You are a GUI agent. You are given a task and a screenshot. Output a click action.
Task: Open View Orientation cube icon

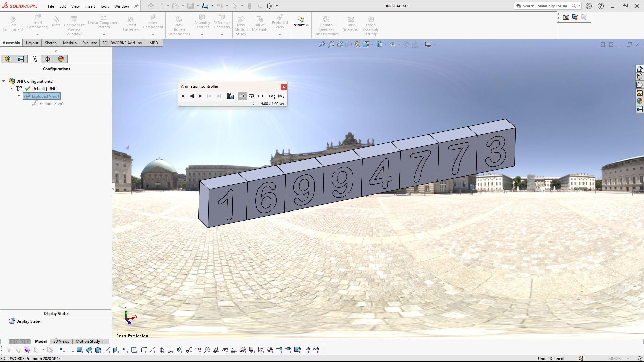366,44
